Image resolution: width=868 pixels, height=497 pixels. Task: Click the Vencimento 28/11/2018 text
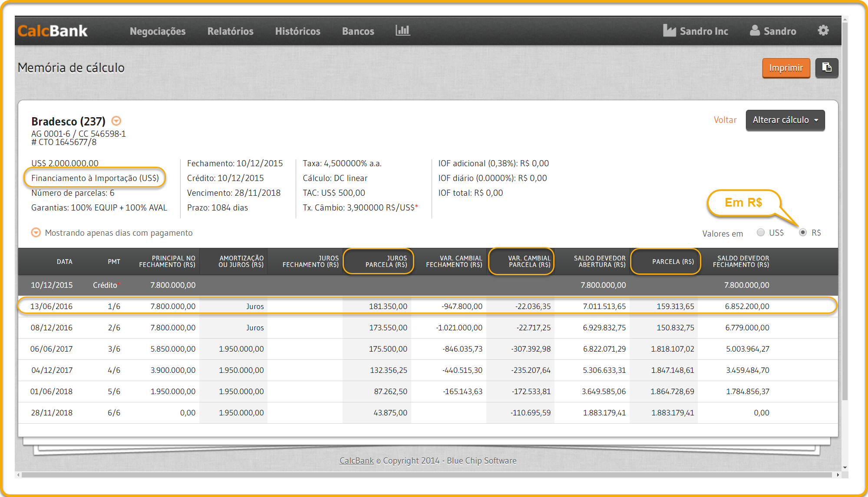(x=234, y=193)
